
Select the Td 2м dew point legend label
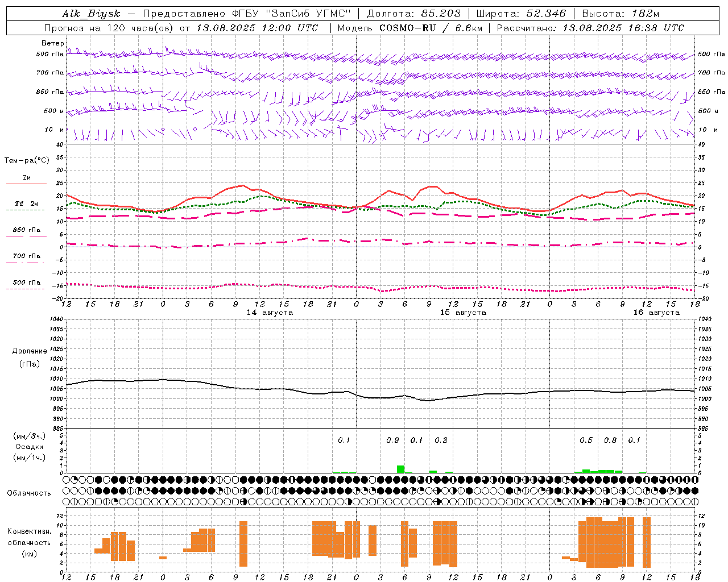(26, 203)
